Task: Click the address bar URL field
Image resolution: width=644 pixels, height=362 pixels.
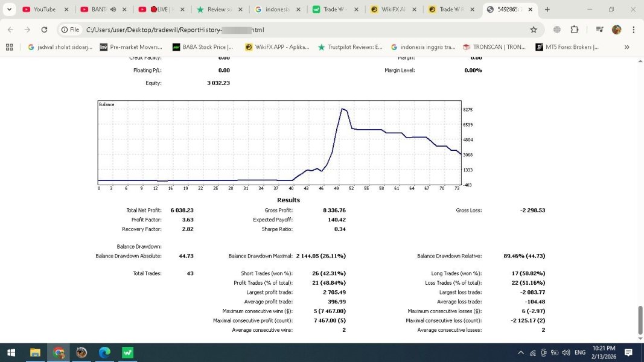Action: tap(302, 30)
